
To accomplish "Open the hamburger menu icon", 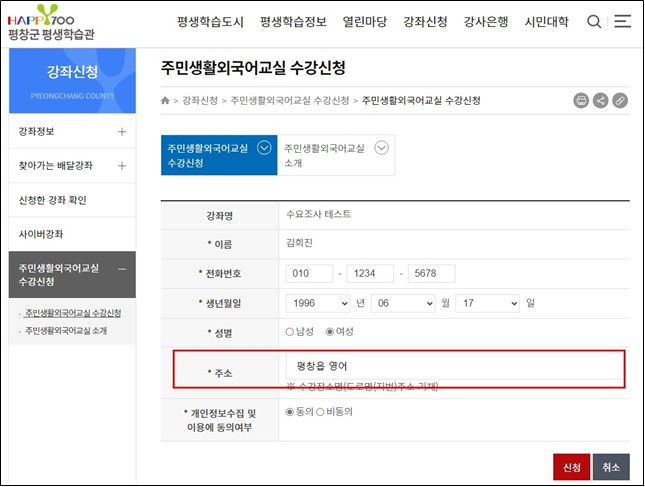I will click(622, 22).
